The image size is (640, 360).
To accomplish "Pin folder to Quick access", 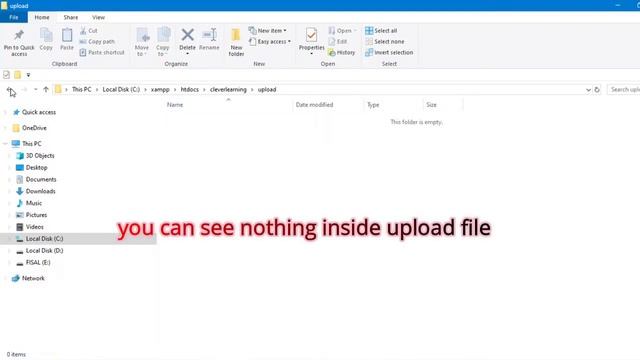I will 19,42.
